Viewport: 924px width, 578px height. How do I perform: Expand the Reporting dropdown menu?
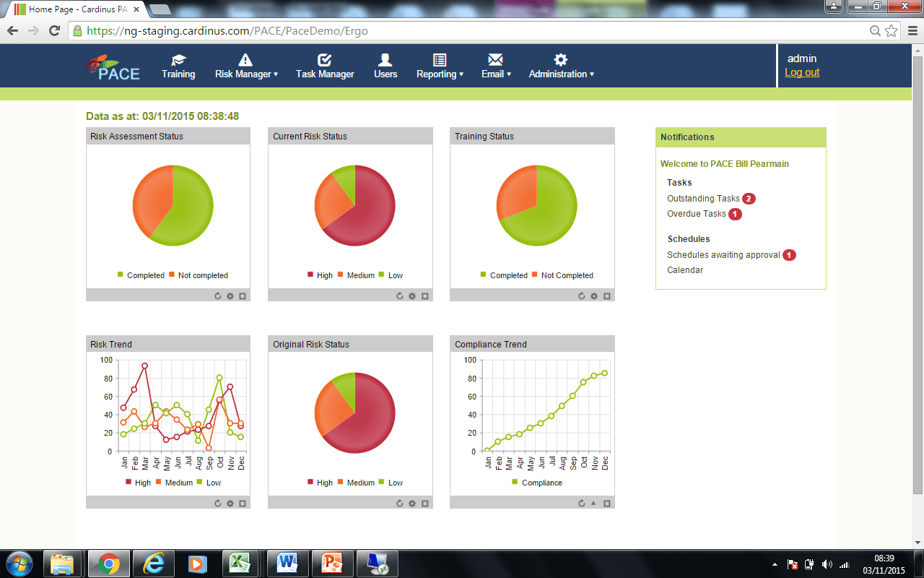pos(440,74)
